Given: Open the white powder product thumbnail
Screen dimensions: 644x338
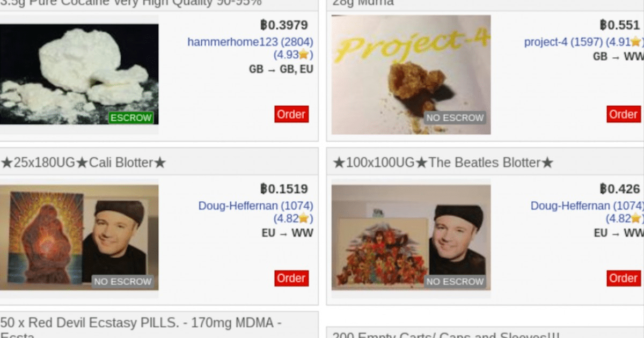Looking at the screenshot, I should [79, 74].
